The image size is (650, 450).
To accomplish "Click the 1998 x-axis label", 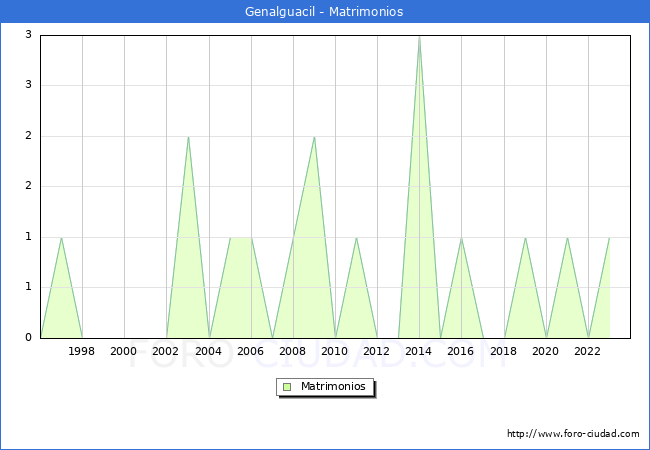I will point(82,351).
